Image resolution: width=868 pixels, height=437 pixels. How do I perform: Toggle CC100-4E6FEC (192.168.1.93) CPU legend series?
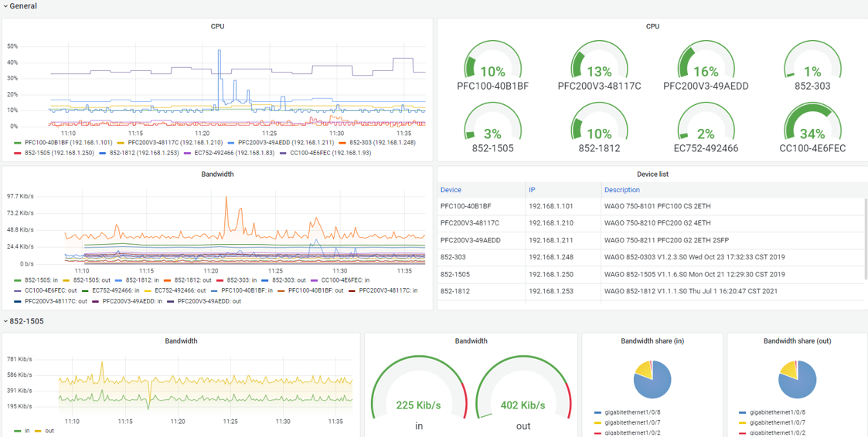(x=331, y=153)
